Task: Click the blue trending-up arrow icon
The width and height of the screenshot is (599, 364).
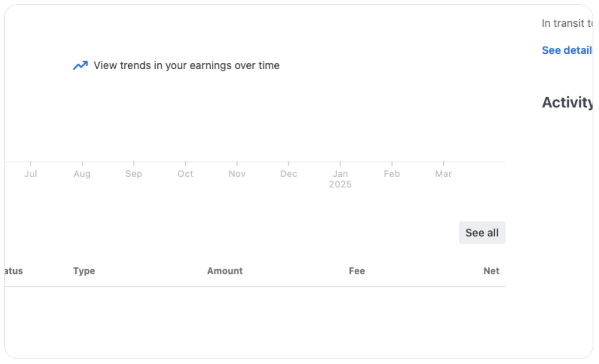Action: coord(80,65)
